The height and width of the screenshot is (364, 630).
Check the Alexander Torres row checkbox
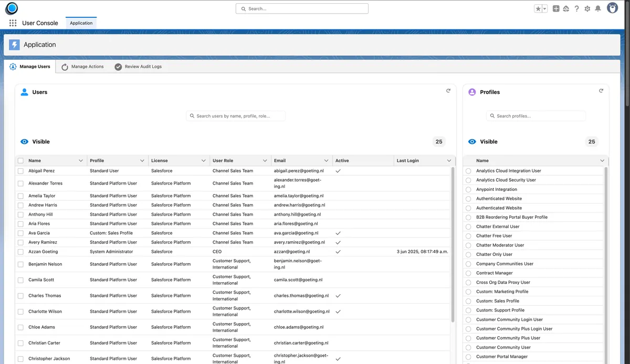click(x=20, y=184)
